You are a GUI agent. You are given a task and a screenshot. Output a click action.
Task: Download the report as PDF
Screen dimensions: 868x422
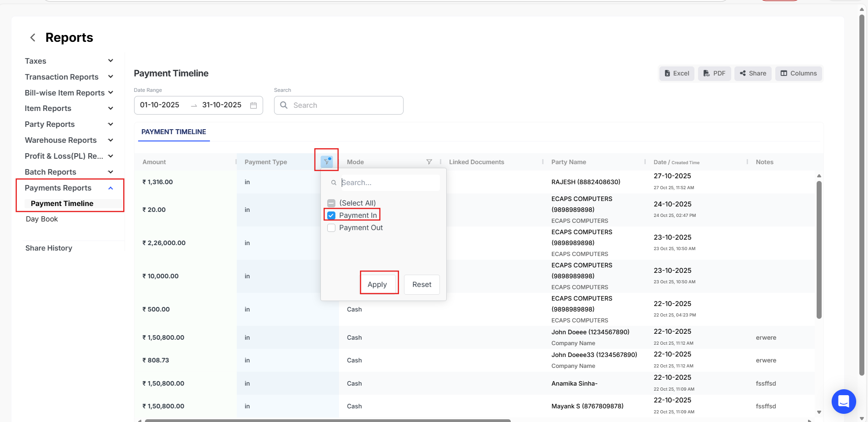pos(714,73)
